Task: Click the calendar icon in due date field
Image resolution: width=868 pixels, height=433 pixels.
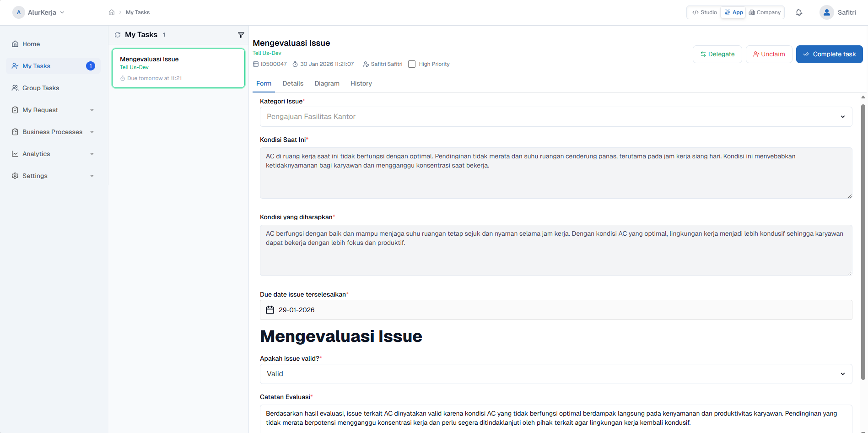Action: [x=270, y=310]
